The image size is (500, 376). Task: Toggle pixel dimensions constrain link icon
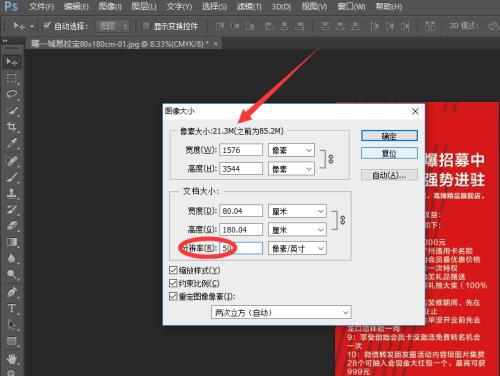click(331, 159)
